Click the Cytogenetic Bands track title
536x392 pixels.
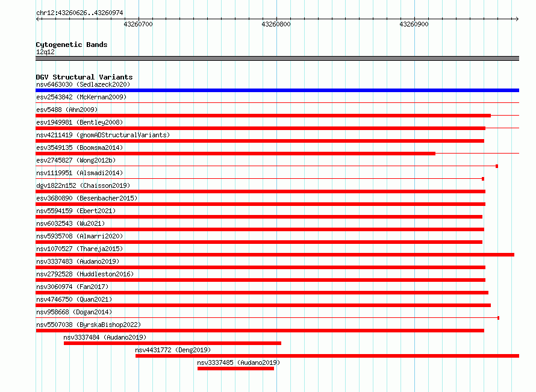tap(72, 45)
